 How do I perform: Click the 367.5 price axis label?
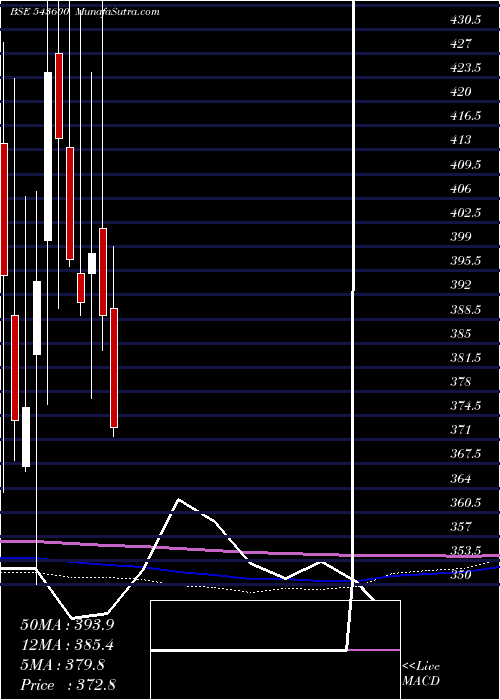[465, 454]
